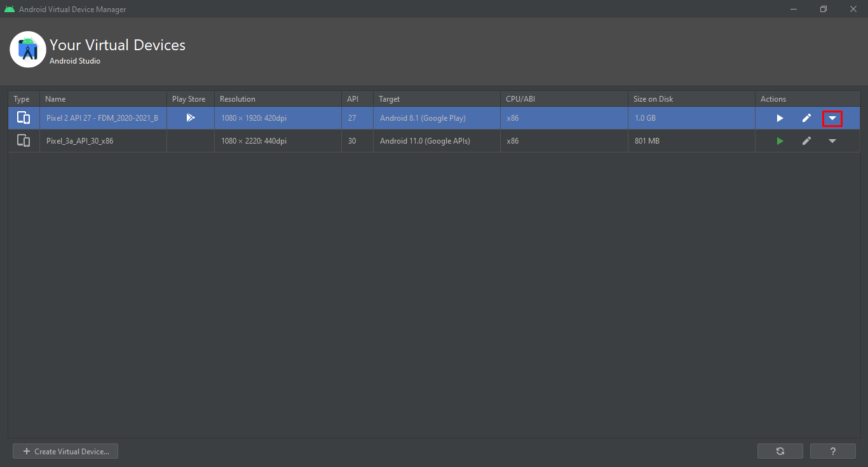Minimize the AVD Manager window
The image size is (868, 467).
coord(794,9)
